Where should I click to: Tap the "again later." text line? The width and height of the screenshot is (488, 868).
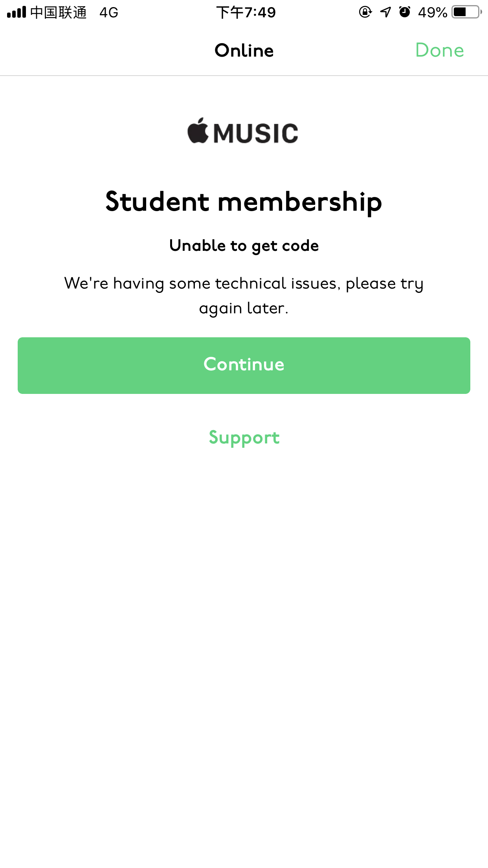point(244,308)
